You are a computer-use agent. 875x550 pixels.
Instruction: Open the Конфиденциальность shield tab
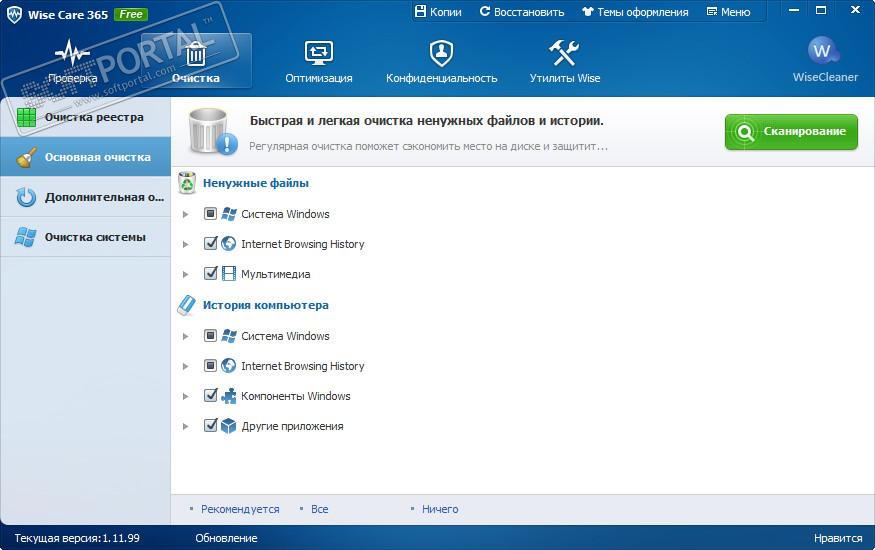[x=441, y=61]
